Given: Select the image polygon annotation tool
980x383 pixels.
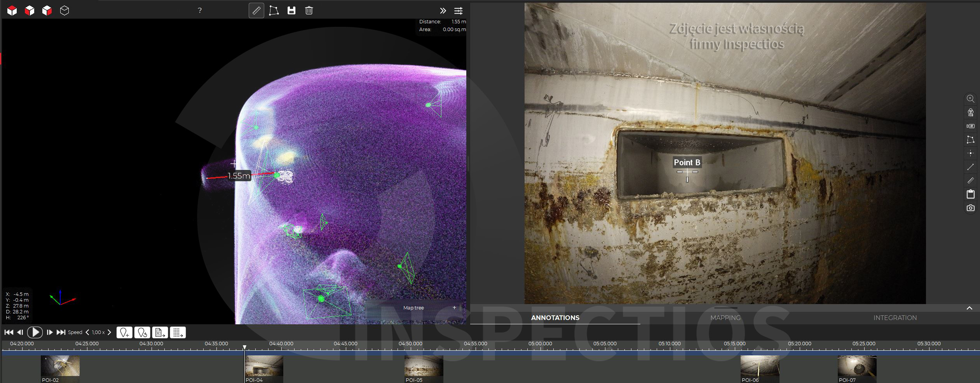Looking at the screenshot, I should click(x=971, y=140).
